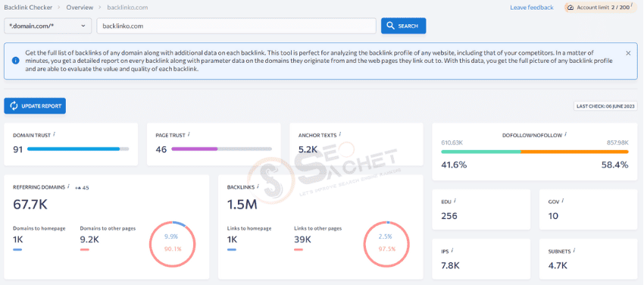Click the info icon next to EDU
The height and width of the screenshot is (285, 644).
coord(455,201)
